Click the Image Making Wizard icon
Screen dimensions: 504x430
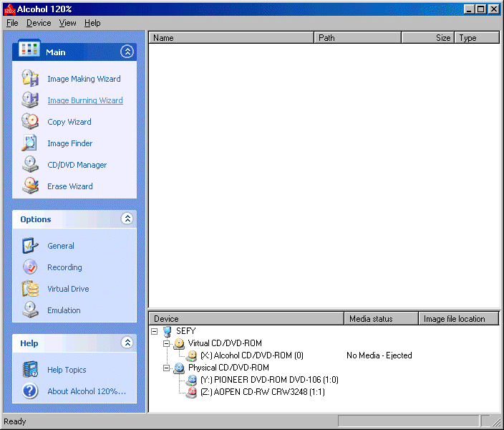pyautogui.click(x=30, y=79)
